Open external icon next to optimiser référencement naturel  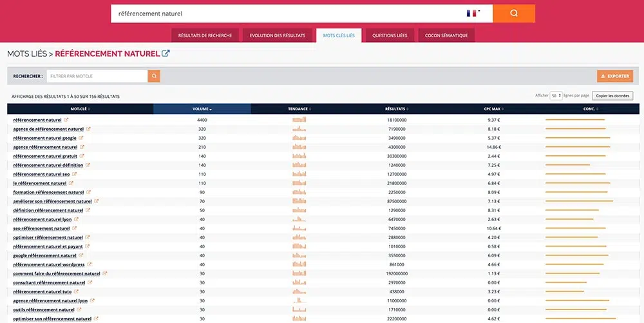(88, 237)
